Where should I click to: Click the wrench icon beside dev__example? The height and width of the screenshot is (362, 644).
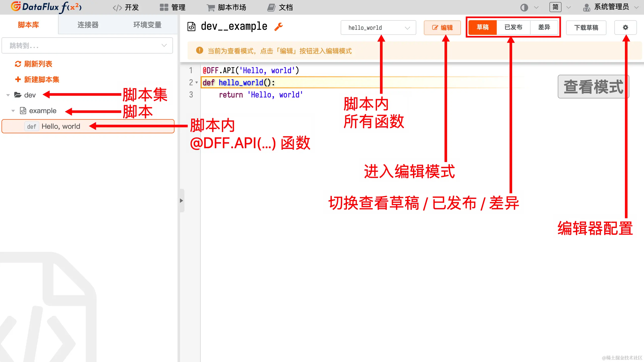(278, 27)
